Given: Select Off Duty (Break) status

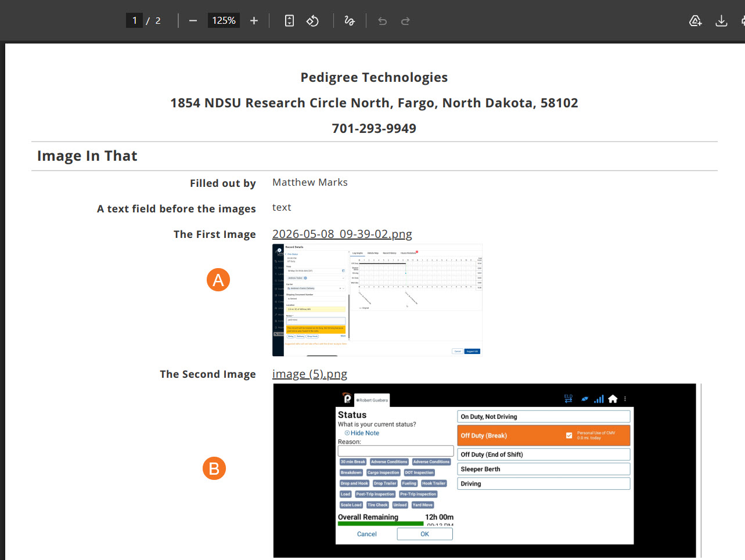Looking at the screenshot, I should tap(544, 435).
